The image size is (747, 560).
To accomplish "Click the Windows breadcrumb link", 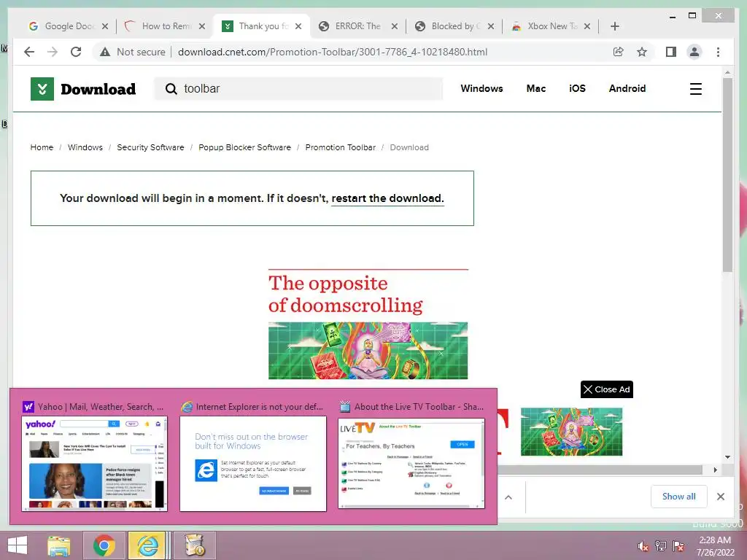I will (x=85, y=147).
